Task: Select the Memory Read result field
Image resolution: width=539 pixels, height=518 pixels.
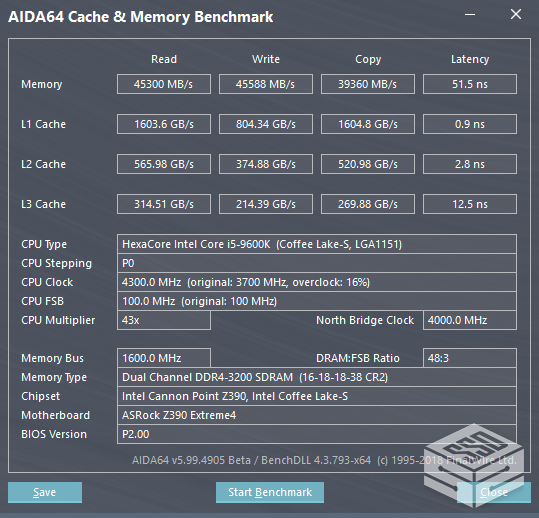Action: click(x=164, y=84)
